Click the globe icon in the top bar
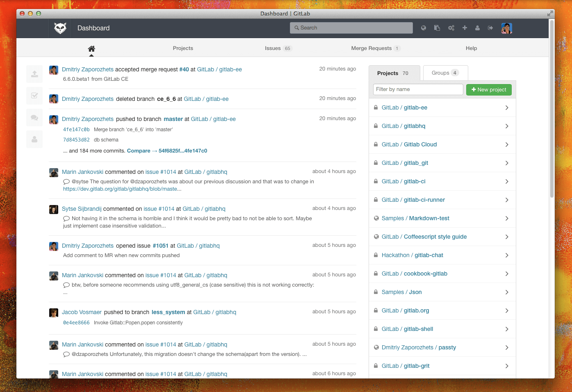The height and width of the screenshot is (392, 572). click(423, 28)
